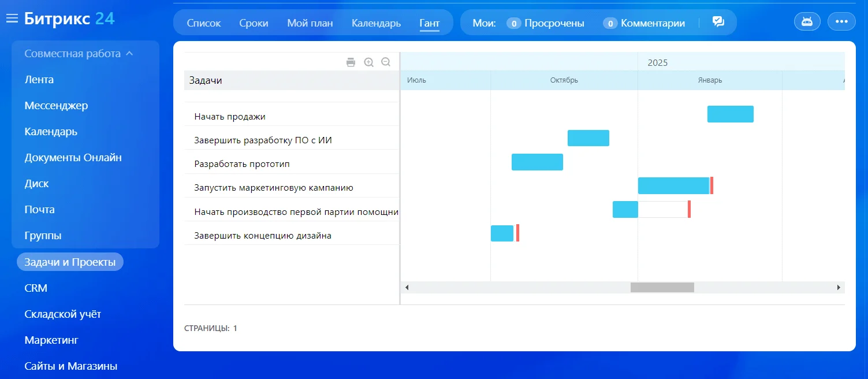Open the Мой план tab
The height and width of the screenshot is (379, 868).
click(x=310, y=23)
